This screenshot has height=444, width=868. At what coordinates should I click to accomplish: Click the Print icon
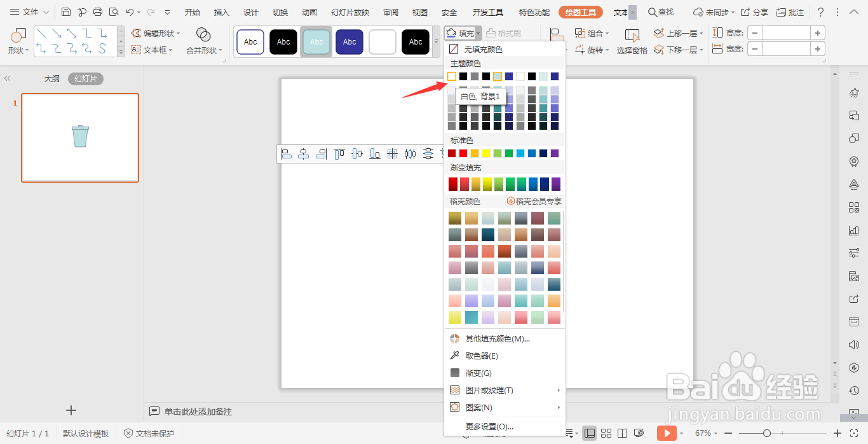[97, 12]
